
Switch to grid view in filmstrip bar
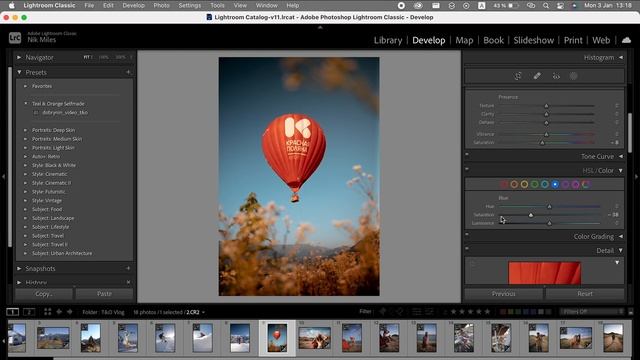pos(47,312)
